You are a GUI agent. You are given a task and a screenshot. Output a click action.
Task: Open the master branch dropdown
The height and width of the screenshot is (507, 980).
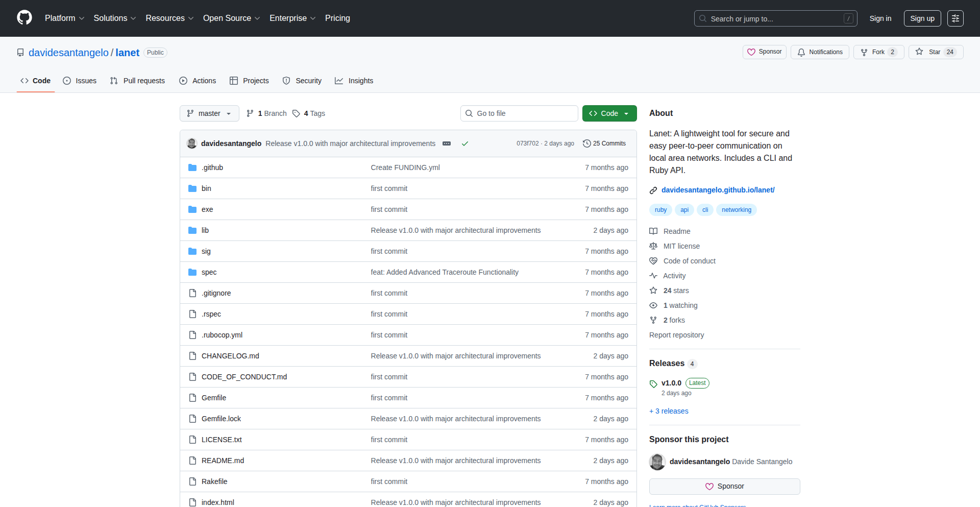pos(209,113)
